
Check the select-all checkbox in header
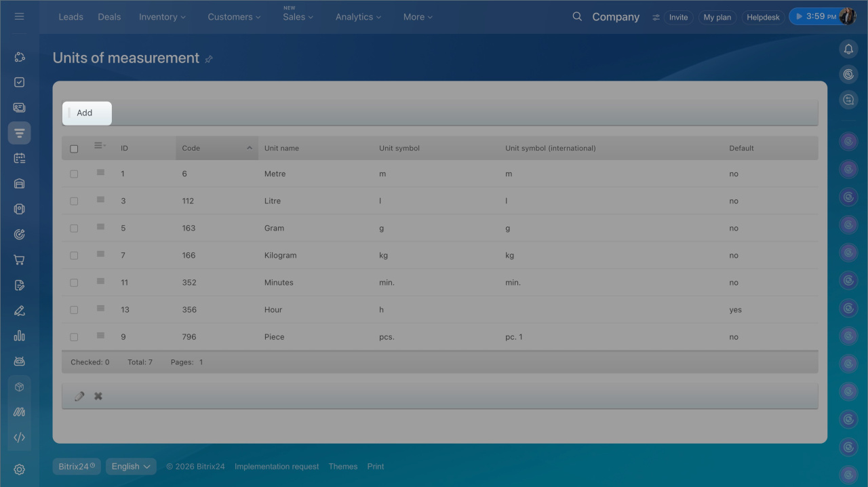click(x=74, y=149)
